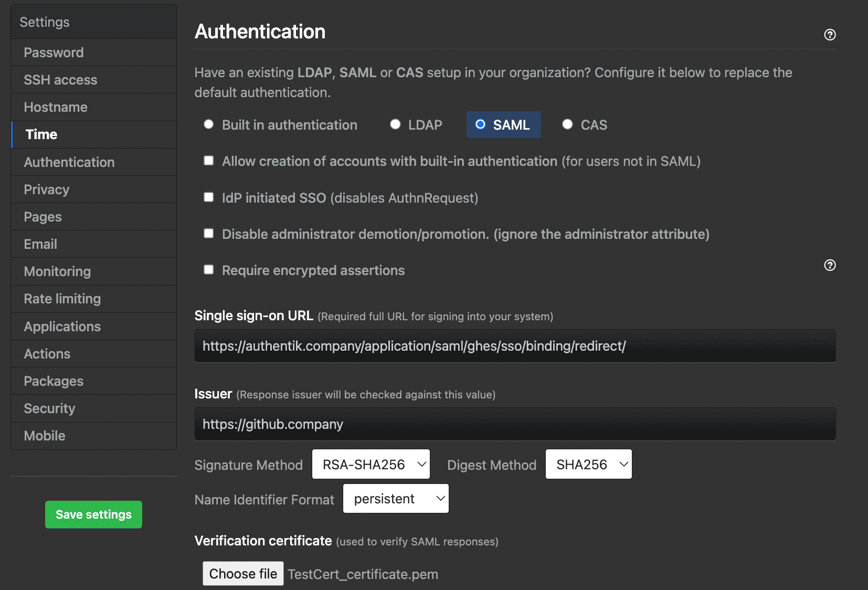Open the Digest Method dropdown
This screenshot has width=868, height=590.
(588, 464)
